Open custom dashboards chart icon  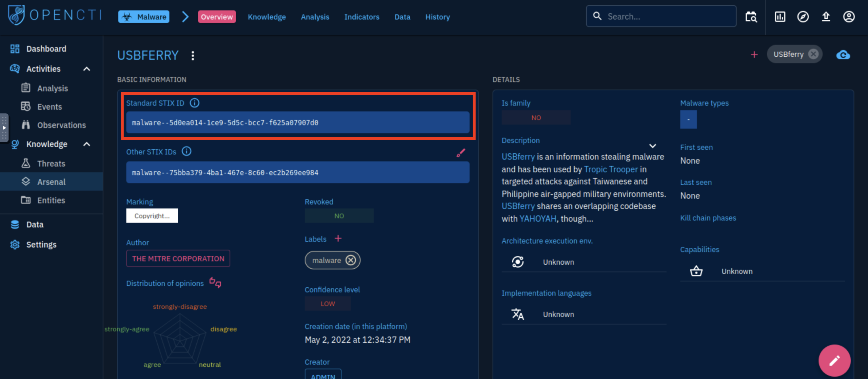(780, 17)
